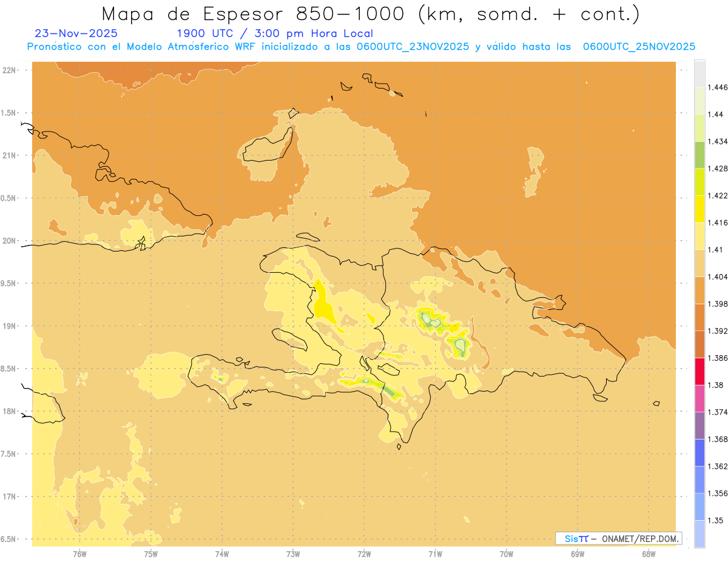Pick the gray swatch above 1.446 in colorbar
This screenshot has height=562, width=728.
pyautogui.click(x=699, y=73)
